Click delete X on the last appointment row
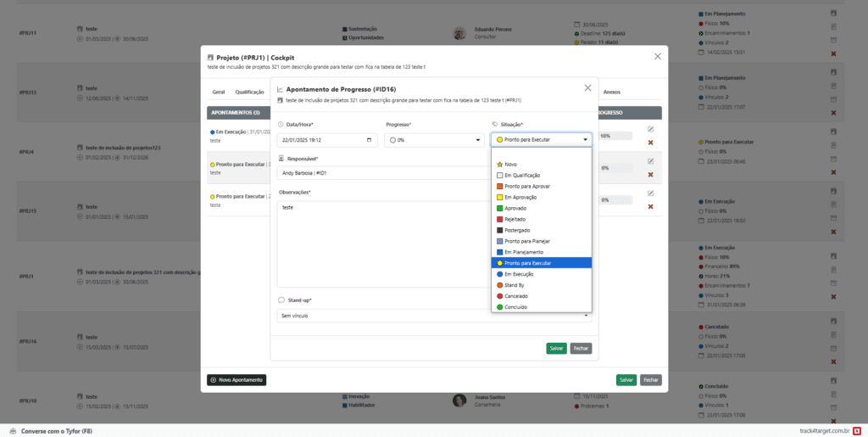 click(650, 207)
